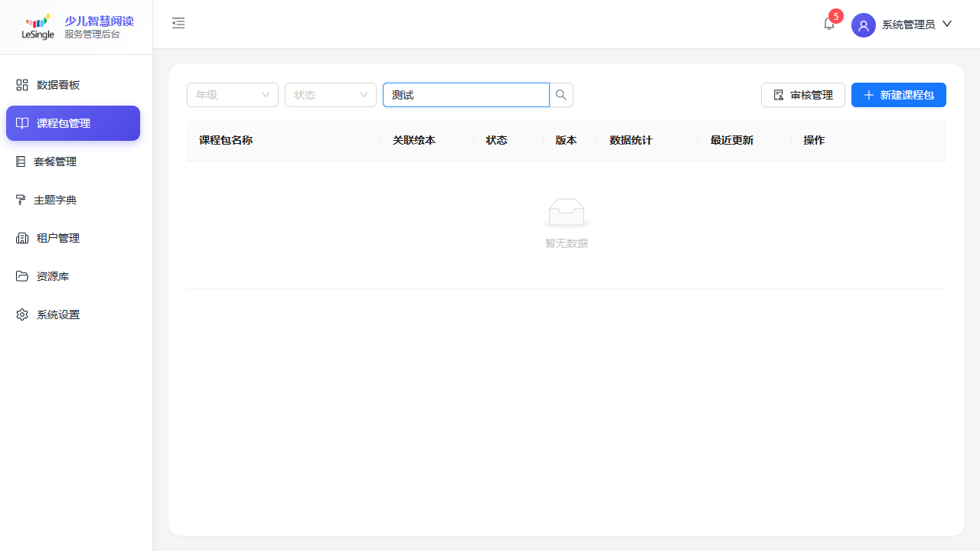The height and width of the screenshot is (551, 980).
Task: Click the 最近更新 column header
Action: tap(732, 140)
